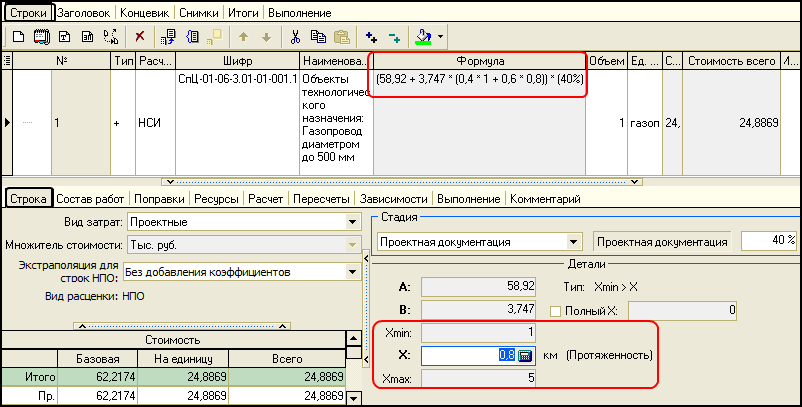The height and width of the screenshot is (407, 802).
Task: Open the Стадия Проектная документация dropdown
Action: click(x=572, y=241)
